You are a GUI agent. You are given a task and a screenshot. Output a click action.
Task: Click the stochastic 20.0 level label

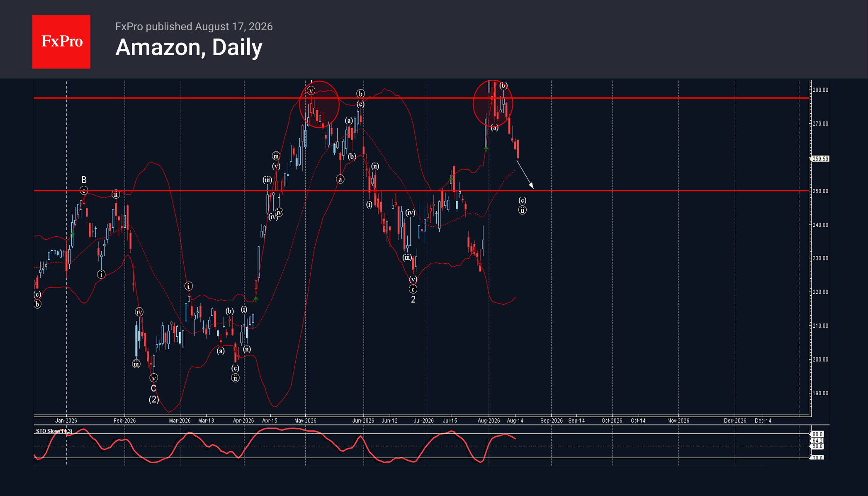[817, 458]
